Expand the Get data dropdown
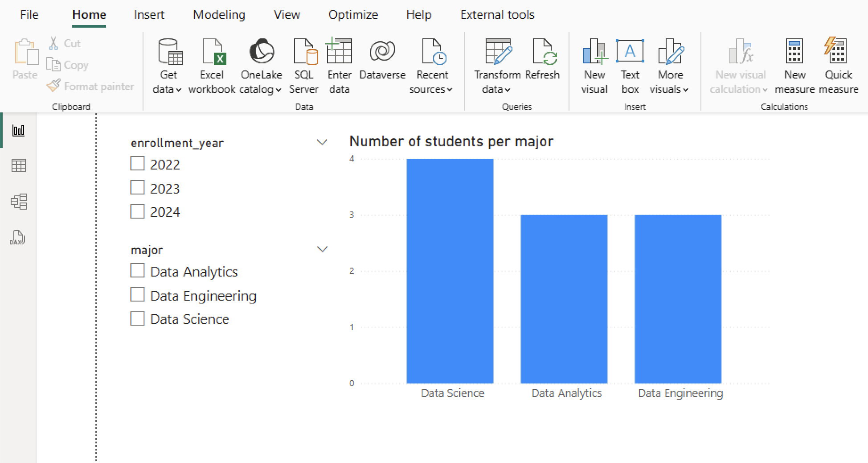Viewport: 868px width, 463px height. tap(178, 90)
